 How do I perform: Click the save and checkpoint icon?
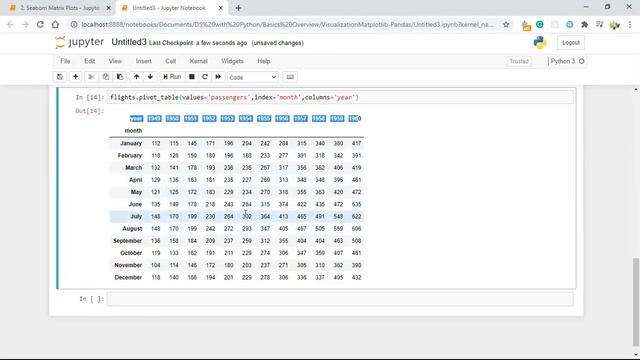[x=60, y=77]
